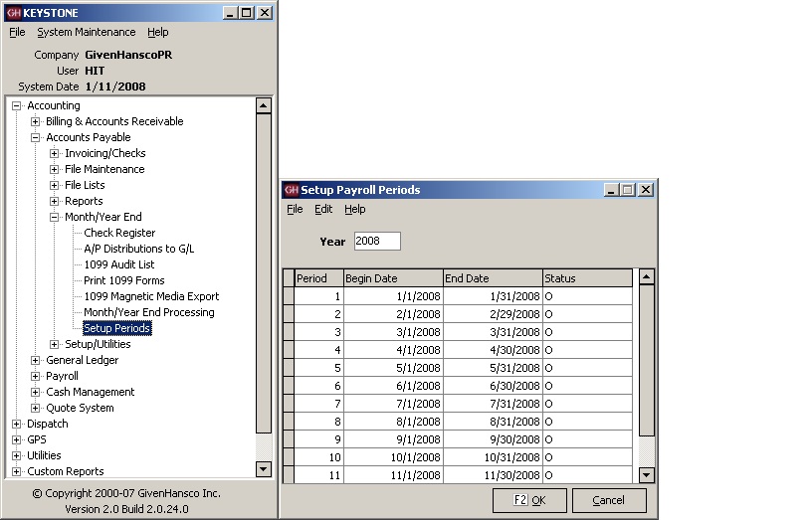Expand the Billing & Accounts Receivable node
The height and width of the screenshot is (520, 812).
(x=35, y=121)
